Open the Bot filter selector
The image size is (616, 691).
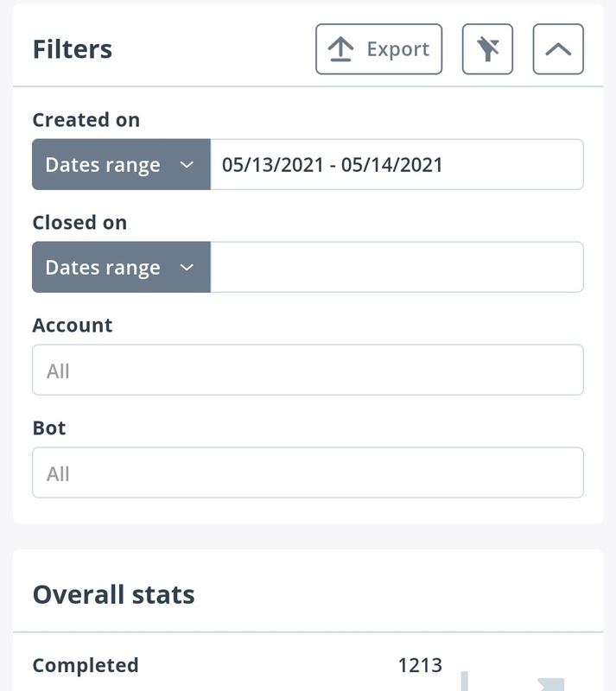pos(308,472)
